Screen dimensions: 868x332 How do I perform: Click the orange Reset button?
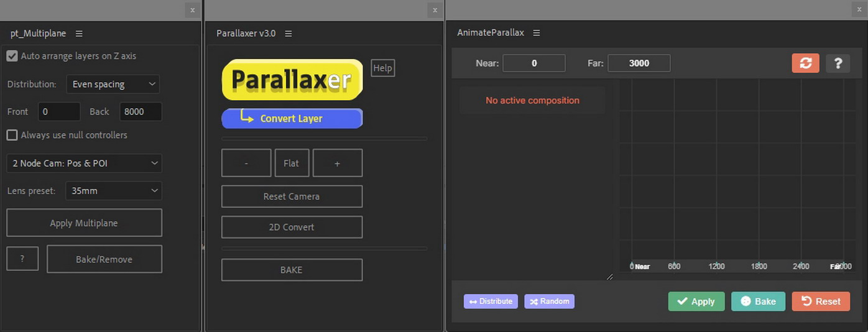[821, 302]
